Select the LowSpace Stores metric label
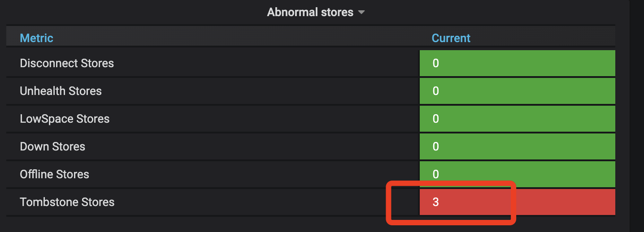This screenshot has height=232, width=644. [x=65, y=119]
